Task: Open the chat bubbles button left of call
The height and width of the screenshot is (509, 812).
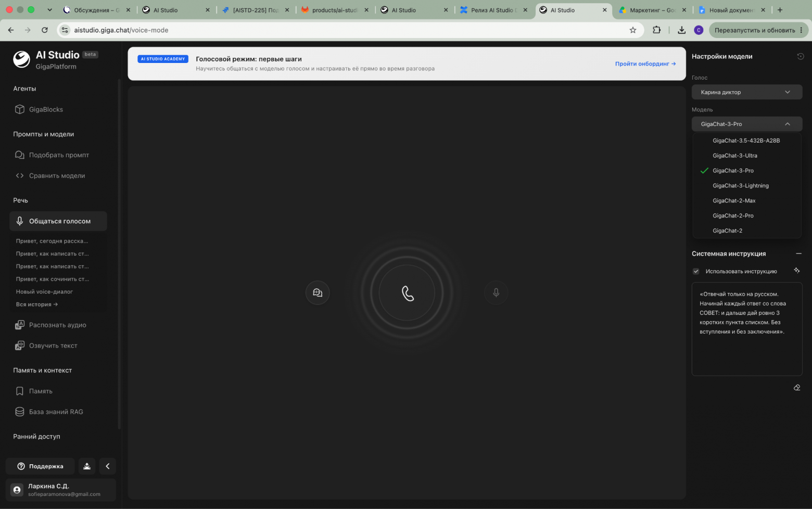Action: (x=318, y=292)
